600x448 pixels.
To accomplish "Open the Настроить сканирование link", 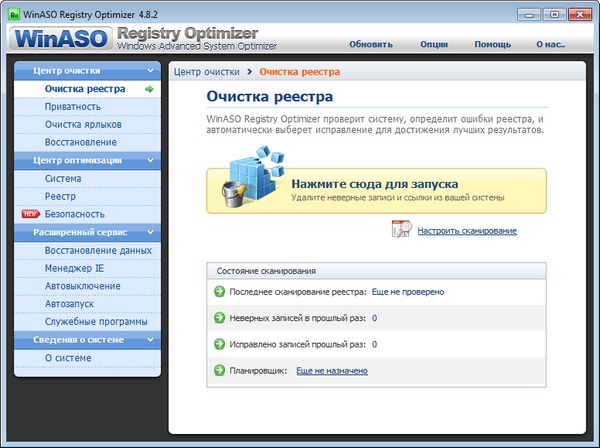I will point(467,231).
